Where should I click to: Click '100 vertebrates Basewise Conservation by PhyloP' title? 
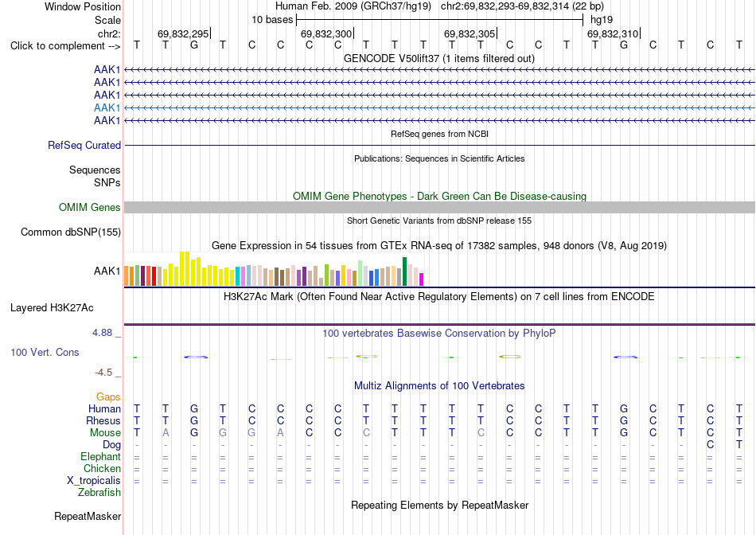click(439, 333)
